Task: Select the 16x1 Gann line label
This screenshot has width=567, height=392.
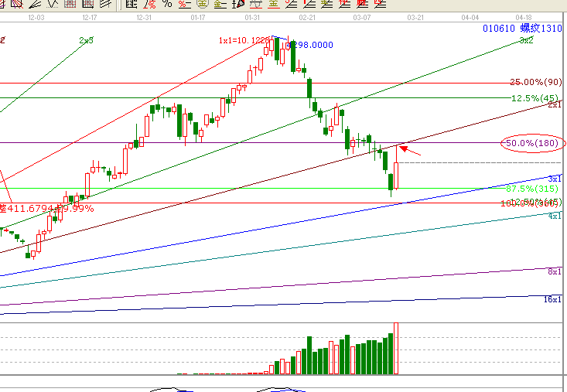Action: click(x=554, y=298)
